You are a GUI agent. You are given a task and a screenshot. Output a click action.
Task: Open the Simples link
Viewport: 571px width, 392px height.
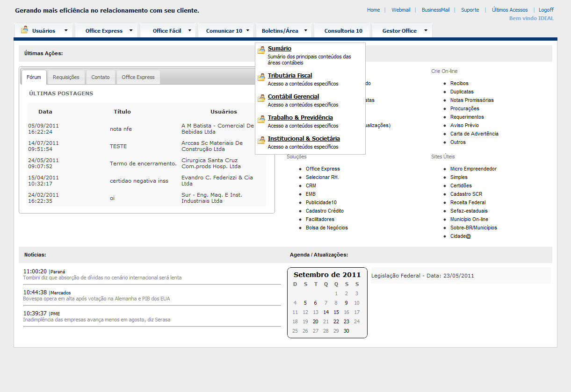coord(459,177)
